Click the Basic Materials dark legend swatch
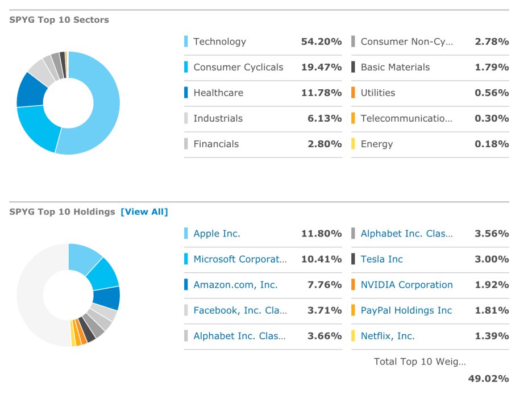 tap(353, 67)
